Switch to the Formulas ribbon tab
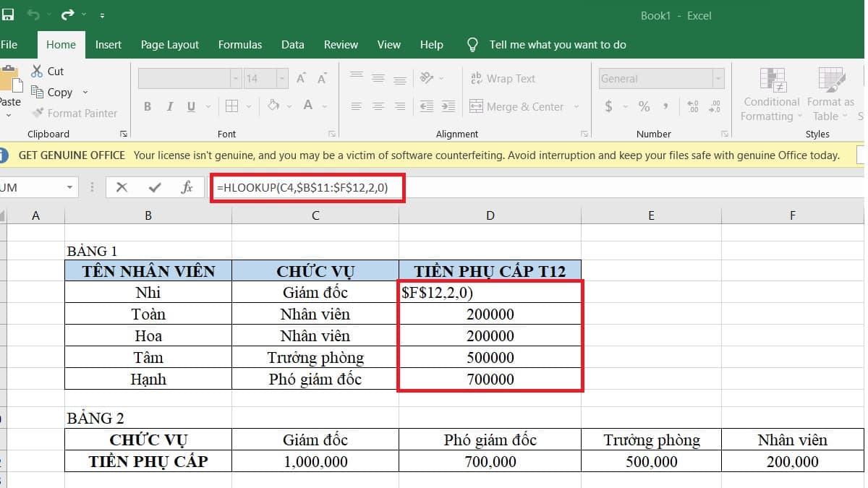Screen dimensions: 868x488 pyautogui.click(x=239, y=45)
